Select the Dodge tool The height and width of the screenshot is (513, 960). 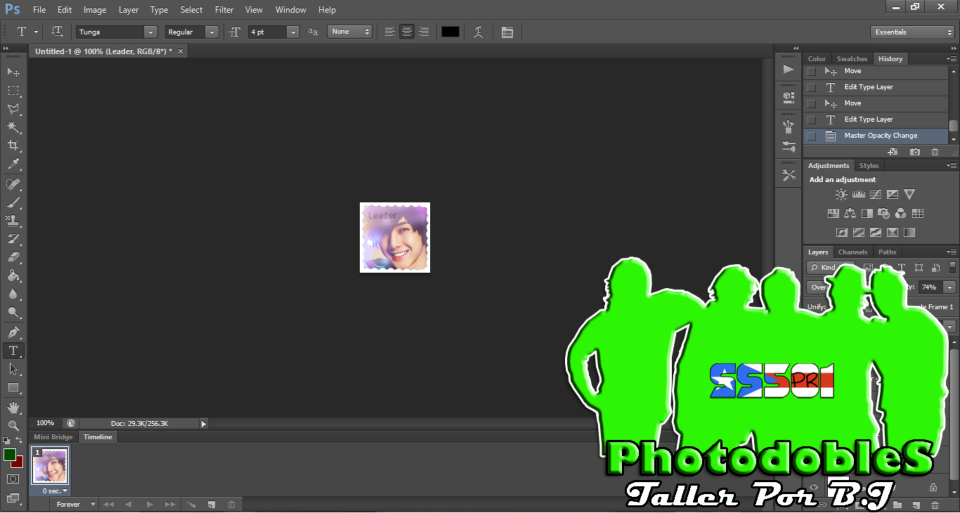(x=13, y=312)
